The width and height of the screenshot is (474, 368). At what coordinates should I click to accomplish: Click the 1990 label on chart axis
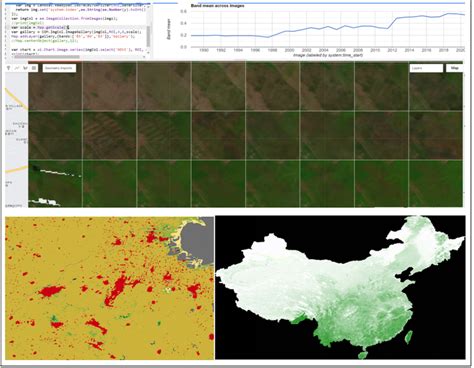tap(204, 50)
